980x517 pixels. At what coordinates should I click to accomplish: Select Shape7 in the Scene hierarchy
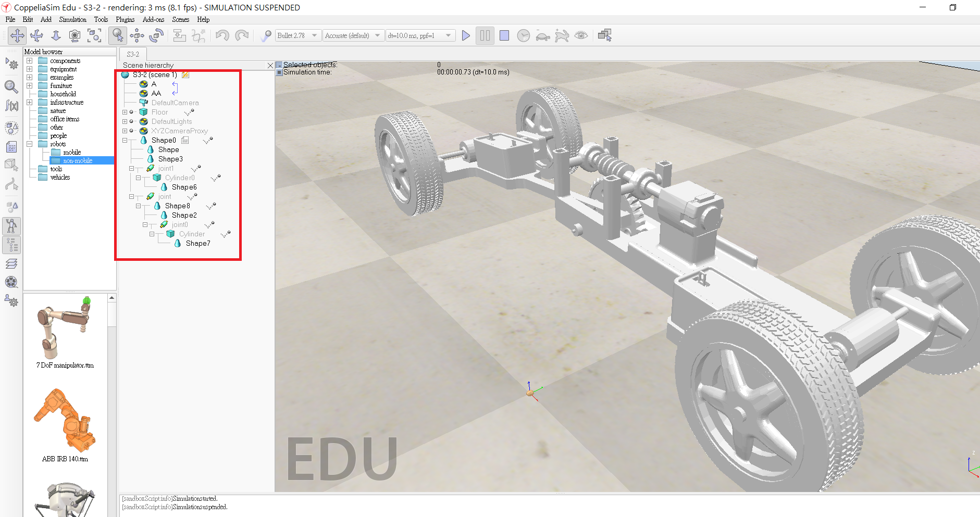click(198, 244)
